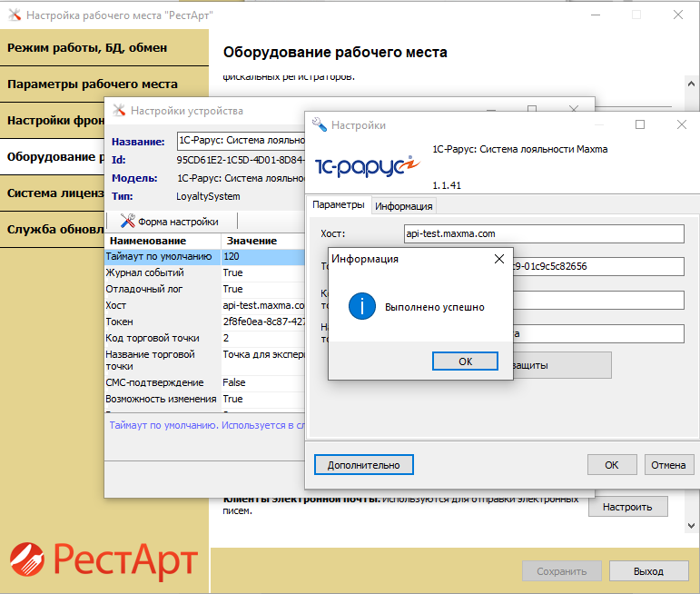Viewport: 700px width, 594px height.
Task: Select the Код торговой точки row
Action: [x=204, y=338]
